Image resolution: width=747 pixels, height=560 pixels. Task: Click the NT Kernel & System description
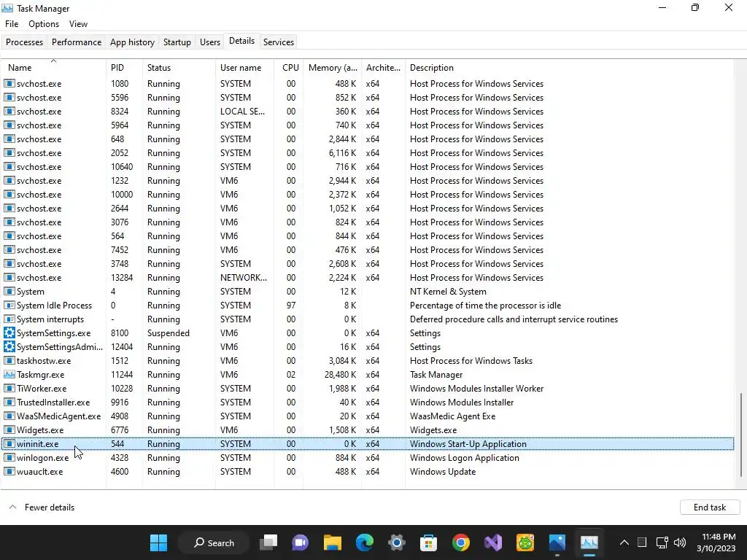coord(448,292)
